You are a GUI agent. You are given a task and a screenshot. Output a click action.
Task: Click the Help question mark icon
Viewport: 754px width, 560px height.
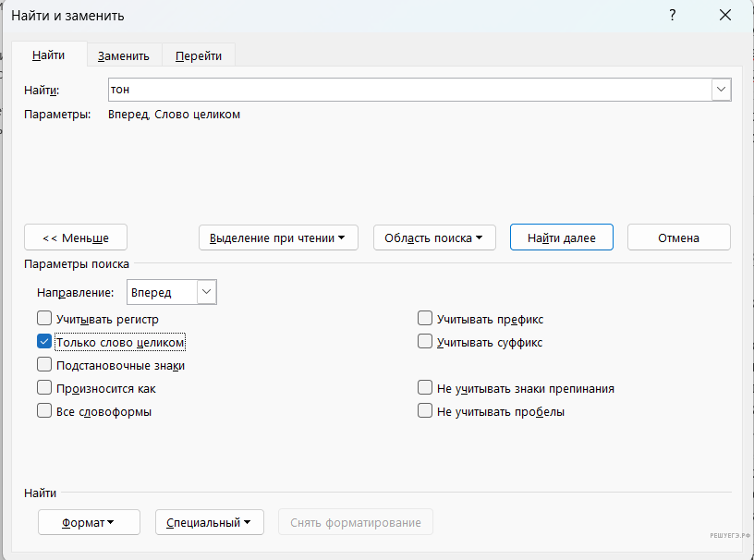pos(672,16)
